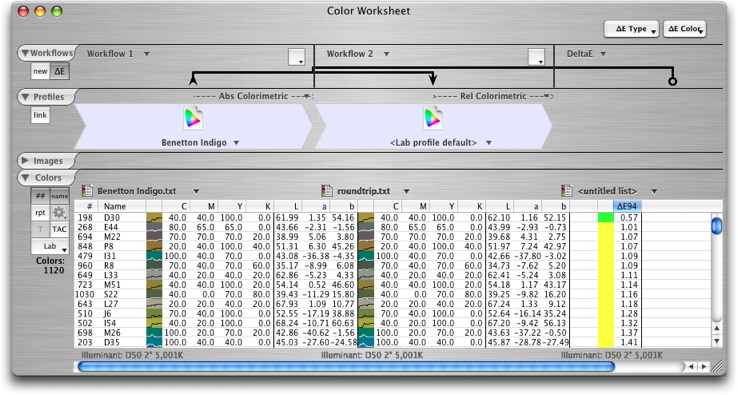
Task: Select row name M26
Action: click(x=112, y=332)
